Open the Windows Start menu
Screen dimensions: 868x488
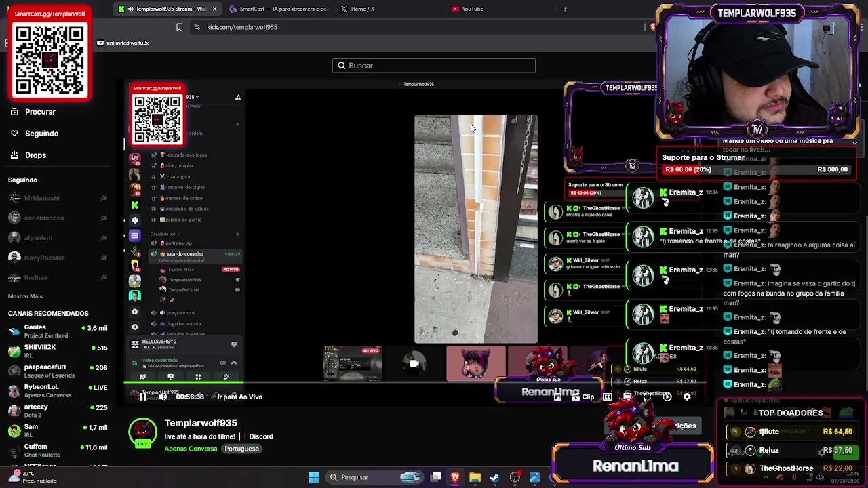(314, 477)
